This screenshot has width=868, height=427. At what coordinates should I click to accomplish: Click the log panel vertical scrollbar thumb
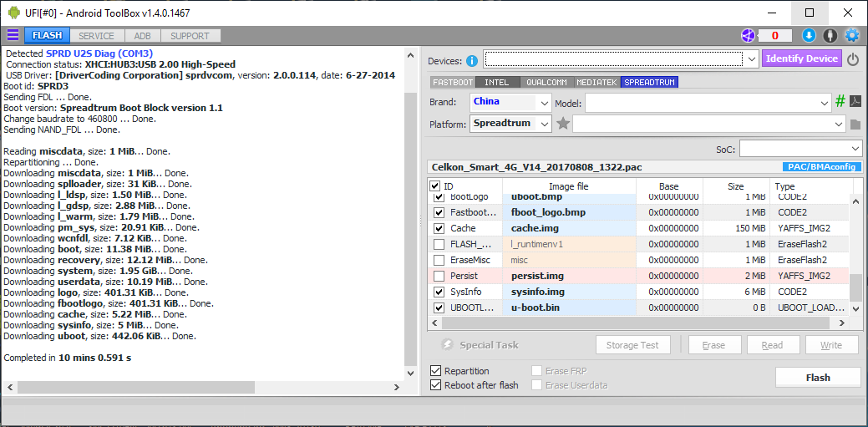click(x=409, y=230)
